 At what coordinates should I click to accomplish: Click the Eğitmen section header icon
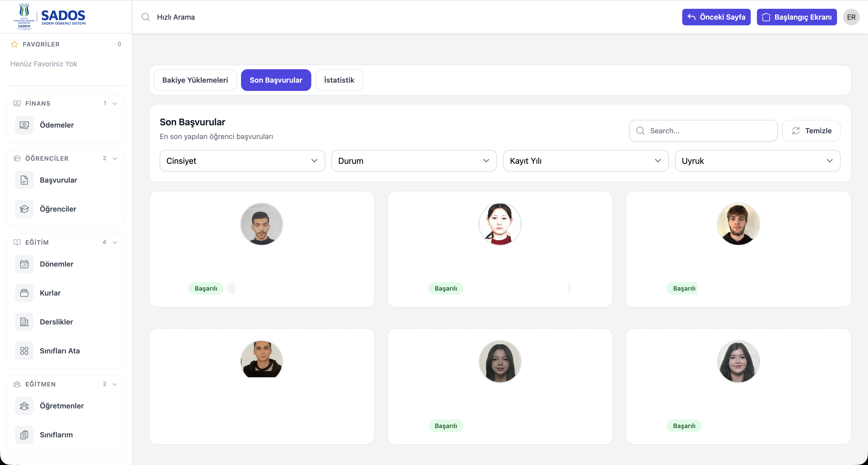(x=17, y=384)
